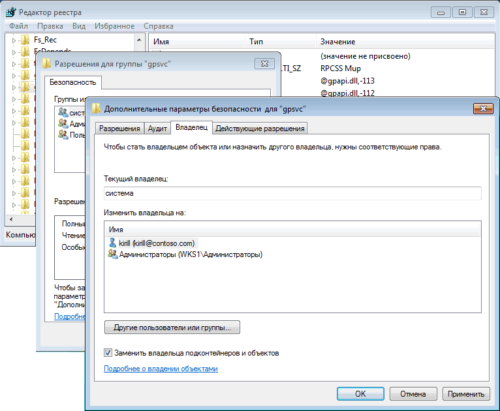
Task: Click the Текущий владелец field
Action: (293, 193)
